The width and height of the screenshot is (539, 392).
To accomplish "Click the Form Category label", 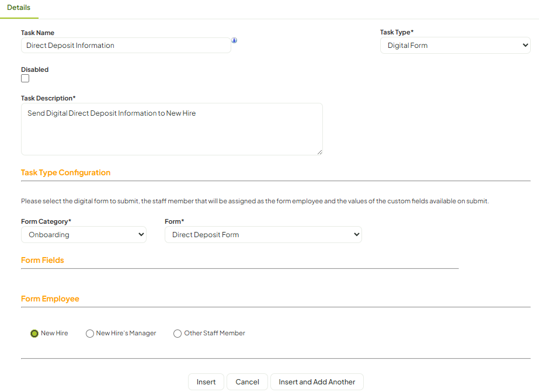I will (x=46, y=221).
